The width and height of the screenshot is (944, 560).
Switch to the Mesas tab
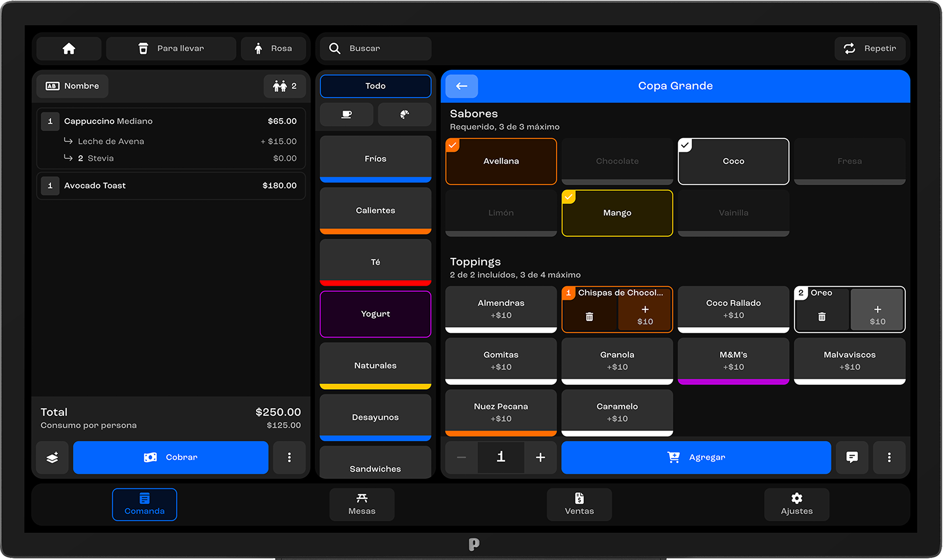click(x=361, y=504)
